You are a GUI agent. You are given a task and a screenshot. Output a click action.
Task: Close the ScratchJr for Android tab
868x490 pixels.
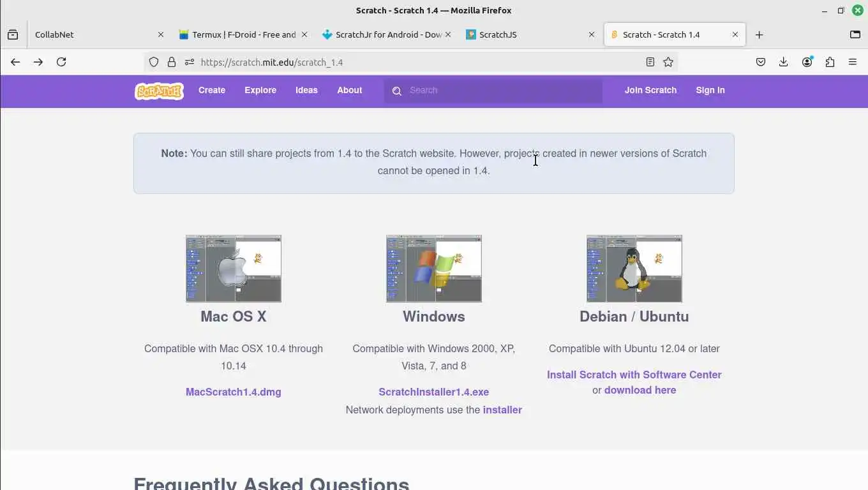coord(448,34)
